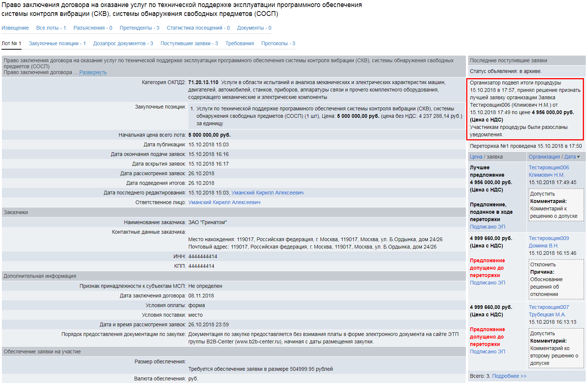Open Подробнее >> for all bids

click(x=509, y=376)
